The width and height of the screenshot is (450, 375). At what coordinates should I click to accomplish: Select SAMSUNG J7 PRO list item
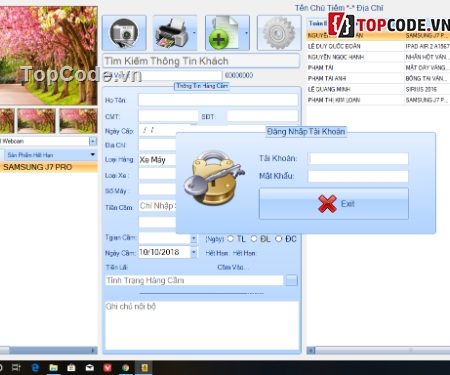tap(49, 167)
